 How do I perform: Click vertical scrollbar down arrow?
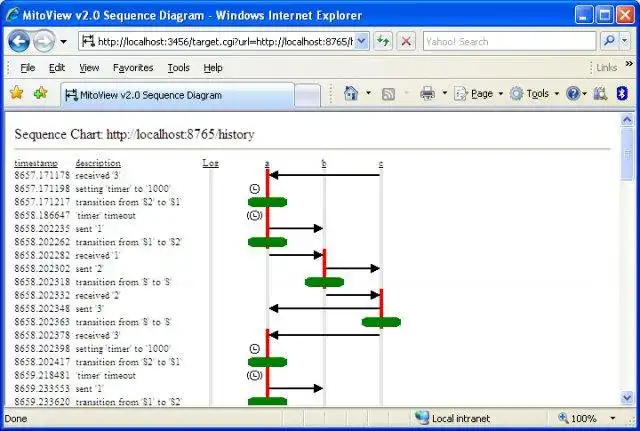point(627,397)
